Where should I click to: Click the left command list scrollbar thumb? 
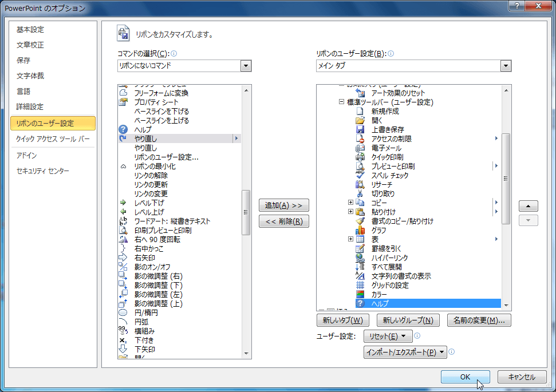click(246, 212)
